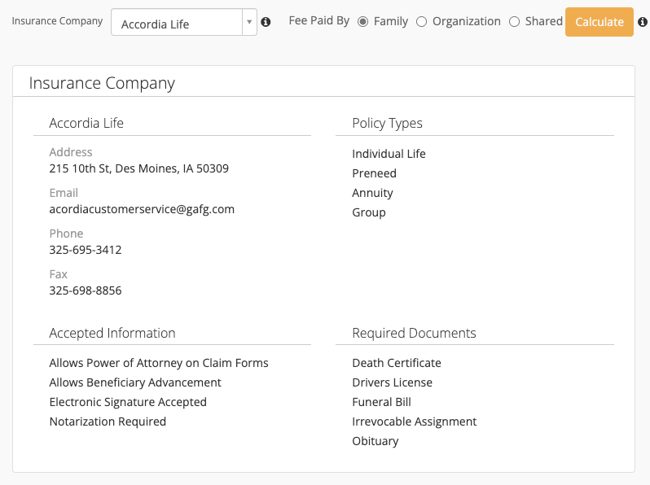Choose Organization as fee payer
650x485 pixels.
[x=422, y=22]
